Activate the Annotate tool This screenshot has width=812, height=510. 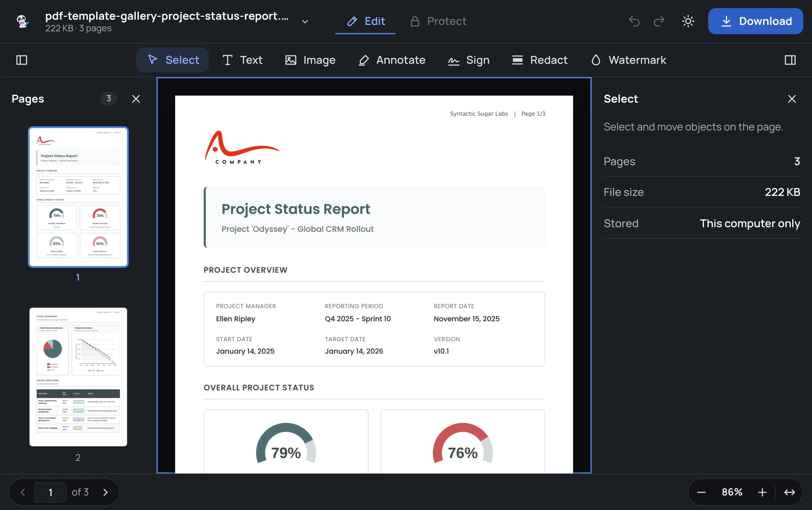pos(392,60)
